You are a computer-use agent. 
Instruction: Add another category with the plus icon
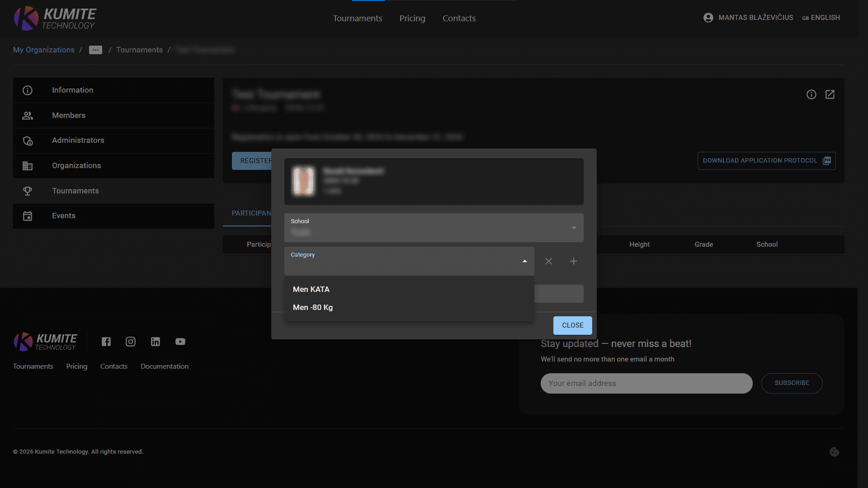(x=573, y=261)
